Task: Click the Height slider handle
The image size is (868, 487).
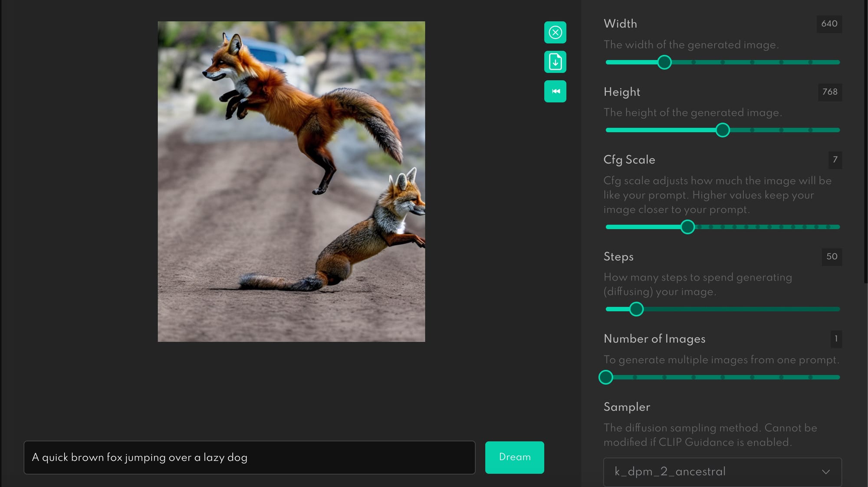Action: (x=723, y=130)
